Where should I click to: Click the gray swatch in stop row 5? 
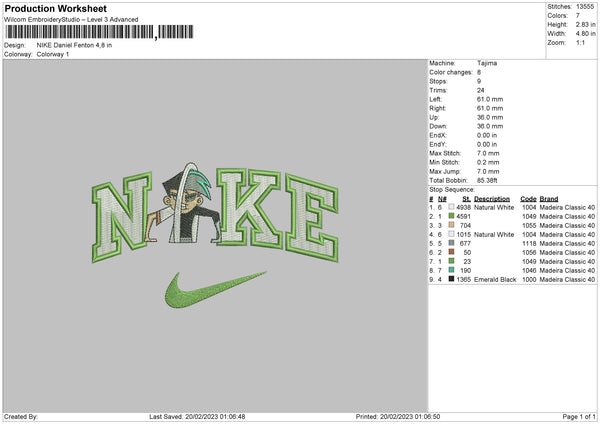(451, 243)
